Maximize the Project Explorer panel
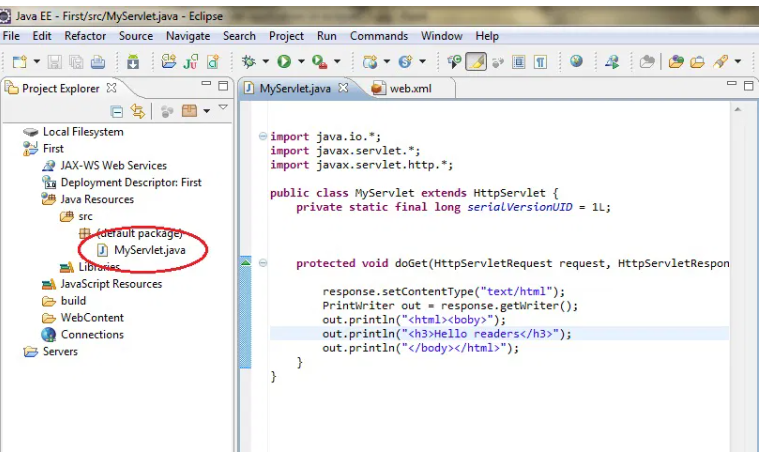Viewport: 767px width, 453px height. click(x=223, y=87)
